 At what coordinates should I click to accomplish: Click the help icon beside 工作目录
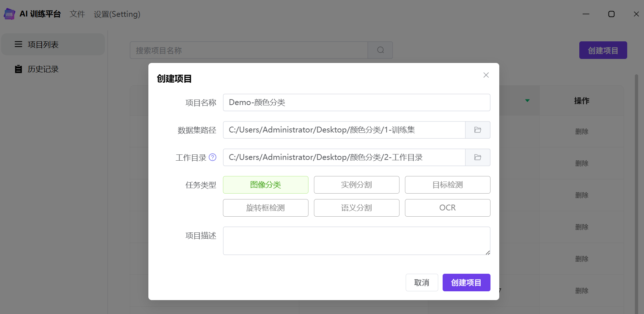pyautogui.click(x=212, y=157)
